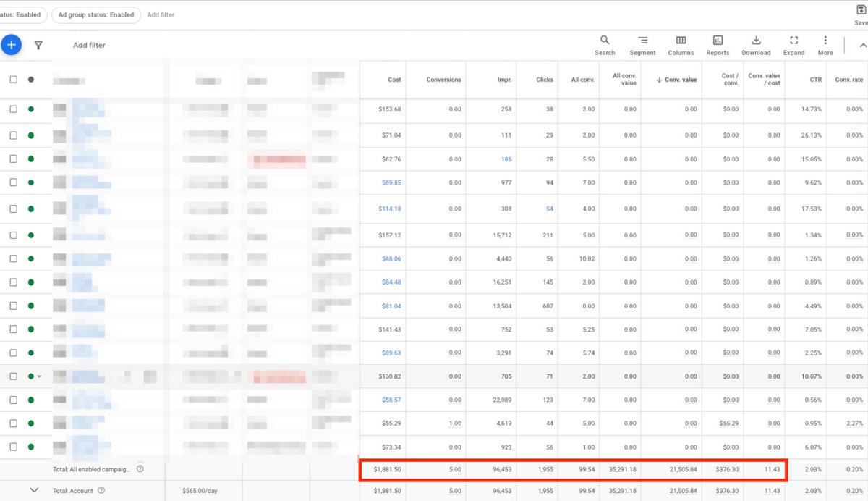Check the row with cost $71.04
The width and height of the screenshot is (868, 501).
(x=13, y=135)
